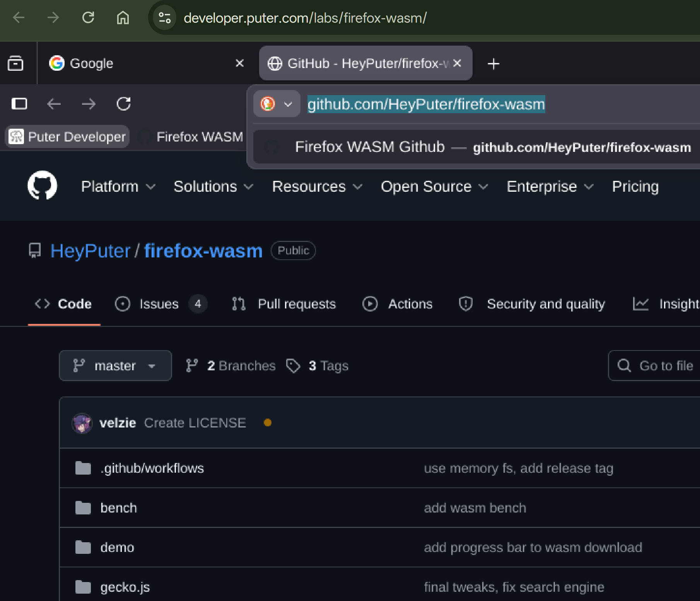This screenshot has width=700, height=601.
Task: Go back in the inner Firefox browser
Action: click(54, 104)
